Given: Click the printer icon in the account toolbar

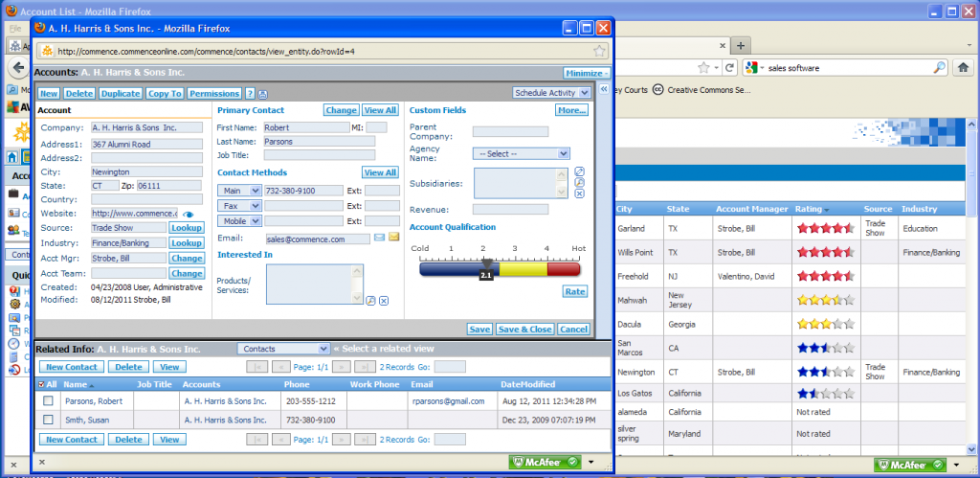Looking at the screenshot, I should click(263, 94).
